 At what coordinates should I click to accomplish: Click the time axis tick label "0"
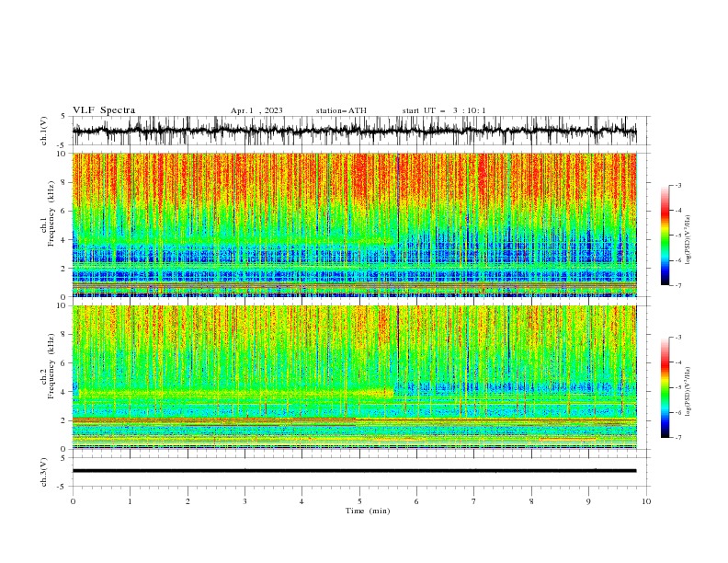click(x=73, y=501)
